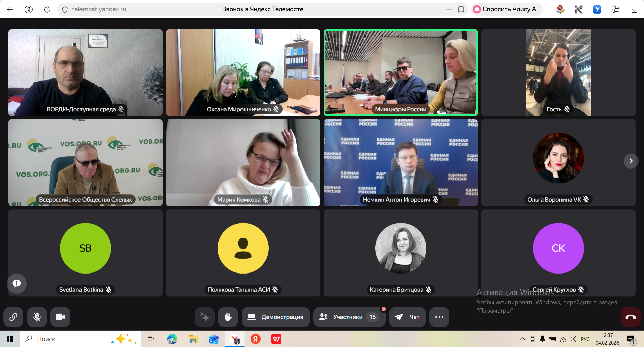The image size is (644, 347).
Task: Open the red Yandex taskbar icon
Action: pyautogui.click(x=256, y=339)
